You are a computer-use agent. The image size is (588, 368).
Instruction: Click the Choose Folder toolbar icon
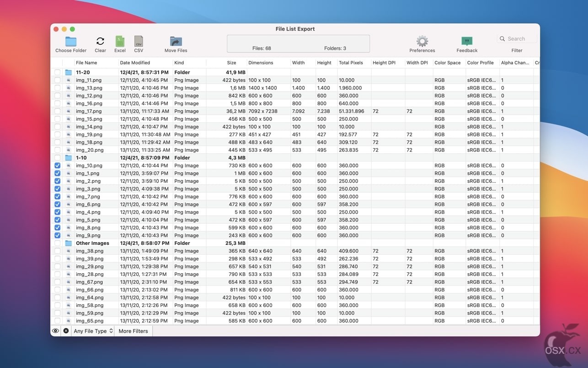[71, 42]
